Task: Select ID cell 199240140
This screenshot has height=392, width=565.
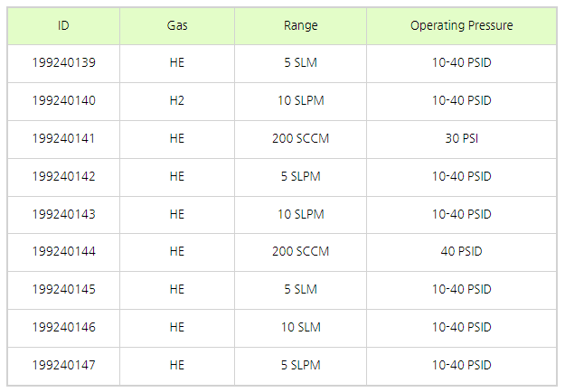Action: 63,101
